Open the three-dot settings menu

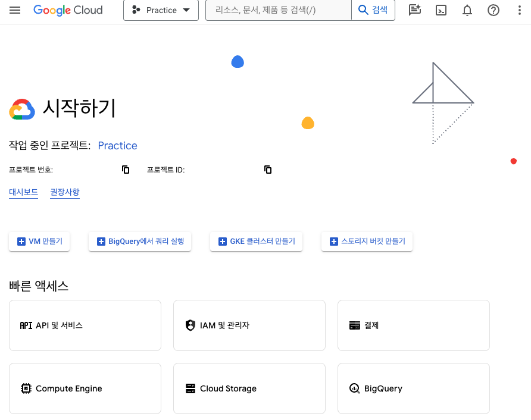520,10
